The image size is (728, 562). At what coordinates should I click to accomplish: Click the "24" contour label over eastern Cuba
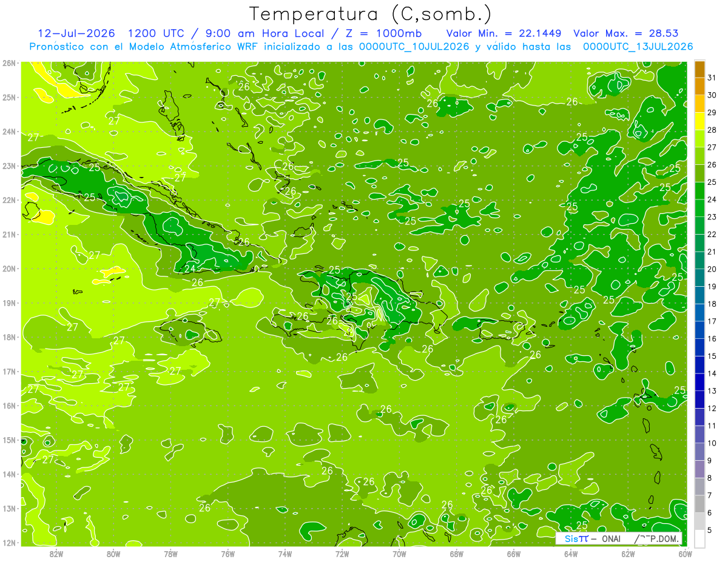tap(190, 269)
